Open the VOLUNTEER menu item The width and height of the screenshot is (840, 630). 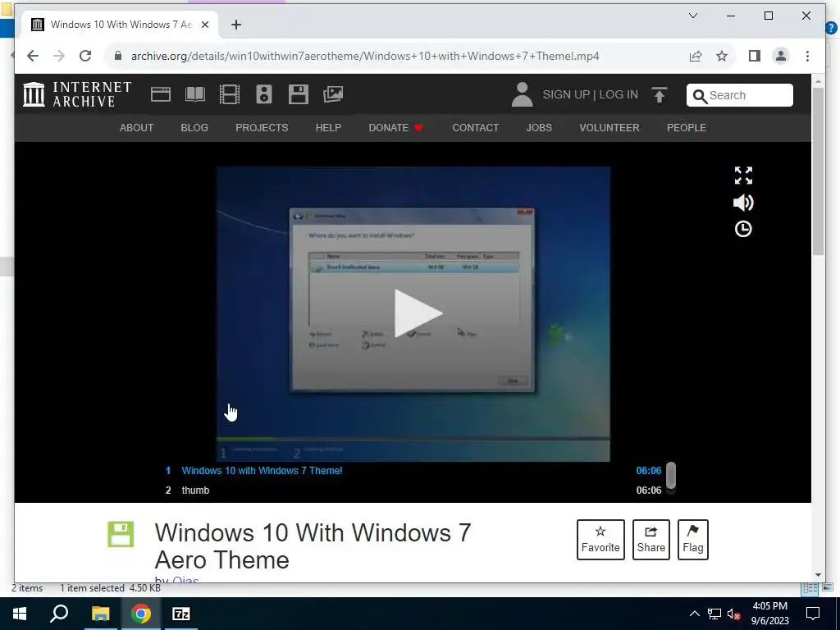click(609, 127)
